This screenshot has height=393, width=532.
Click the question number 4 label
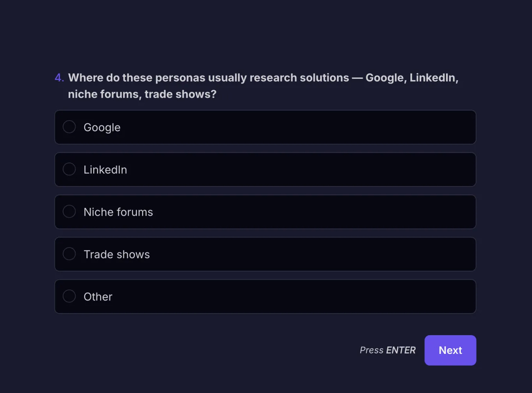point(59,78)
